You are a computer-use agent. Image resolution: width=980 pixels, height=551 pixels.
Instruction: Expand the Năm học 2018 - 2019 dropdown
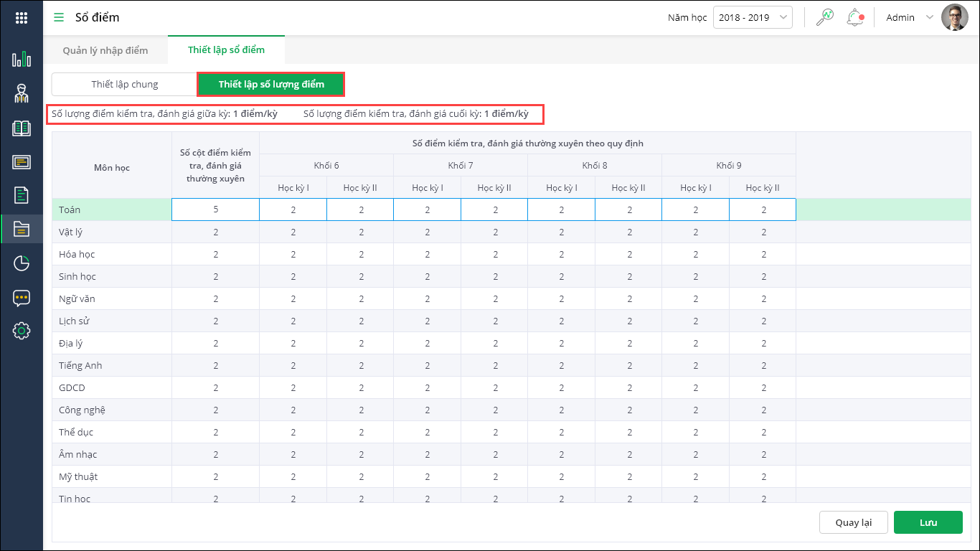pos(753,17)
